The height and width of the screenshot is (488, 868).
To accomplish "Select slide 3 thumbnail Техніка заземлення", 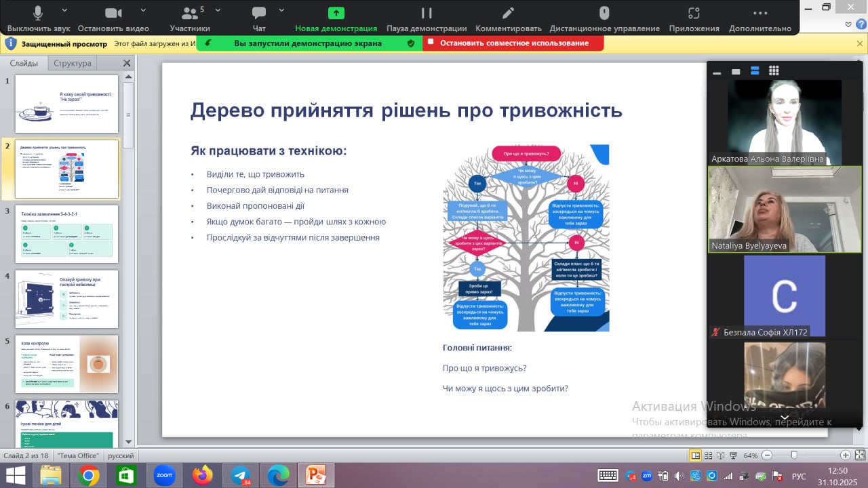I will point(66,234).
